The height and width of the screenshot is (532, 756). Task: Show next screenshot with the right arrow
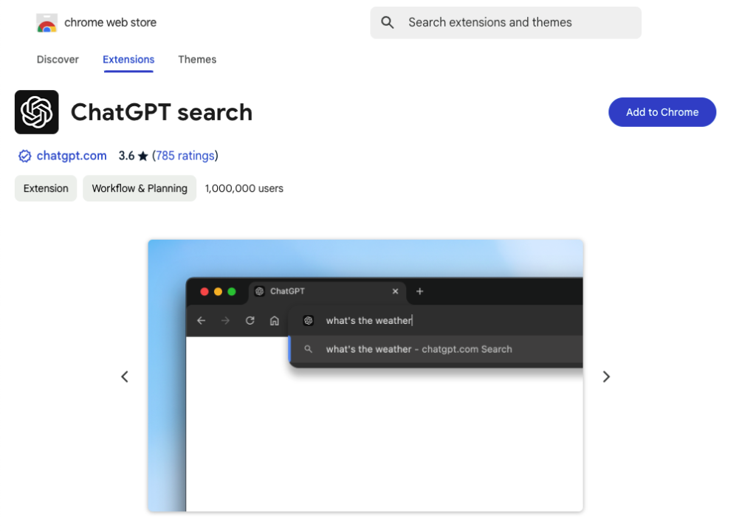(x=606, y=376)
